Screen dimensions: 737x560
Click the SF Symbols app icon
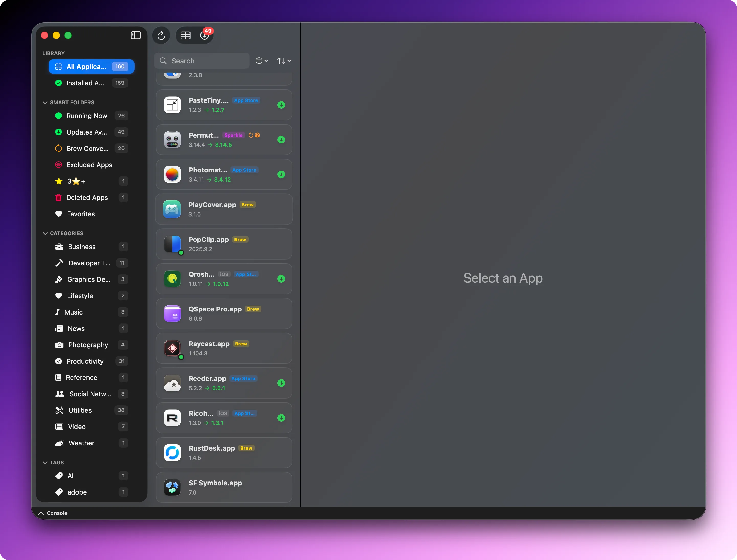172,487
